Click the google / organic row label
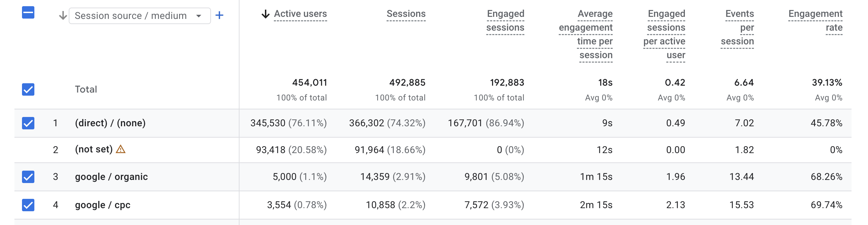This screenshot has width=868, height=225. click(111, 177)
